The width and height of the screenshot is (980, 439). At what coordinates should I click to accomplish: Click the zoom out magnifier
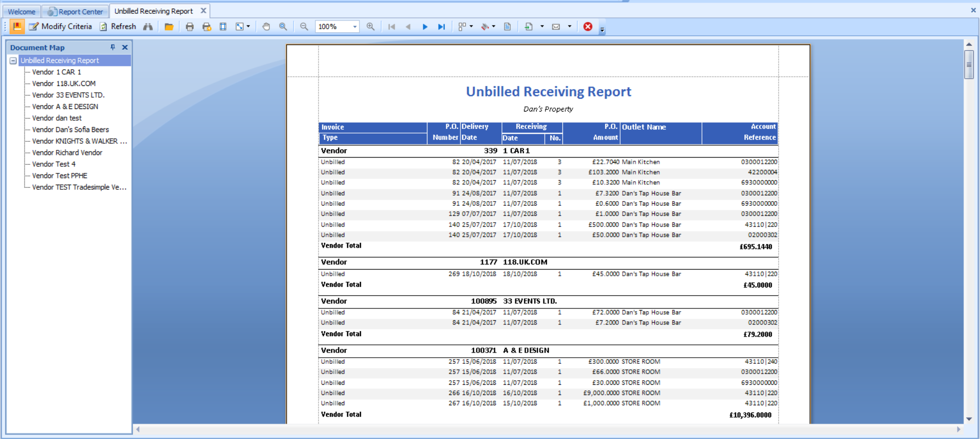click(304, 27)
